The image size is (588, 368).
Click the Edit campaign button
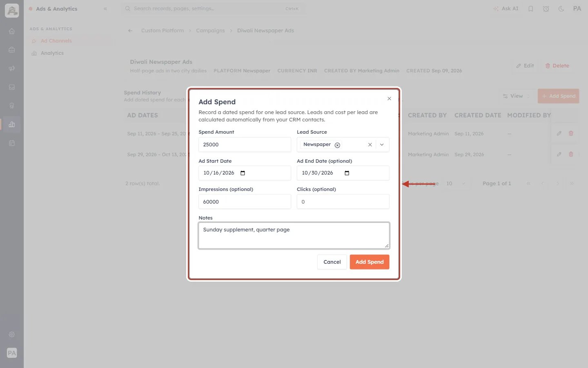[x=525, y=66]
